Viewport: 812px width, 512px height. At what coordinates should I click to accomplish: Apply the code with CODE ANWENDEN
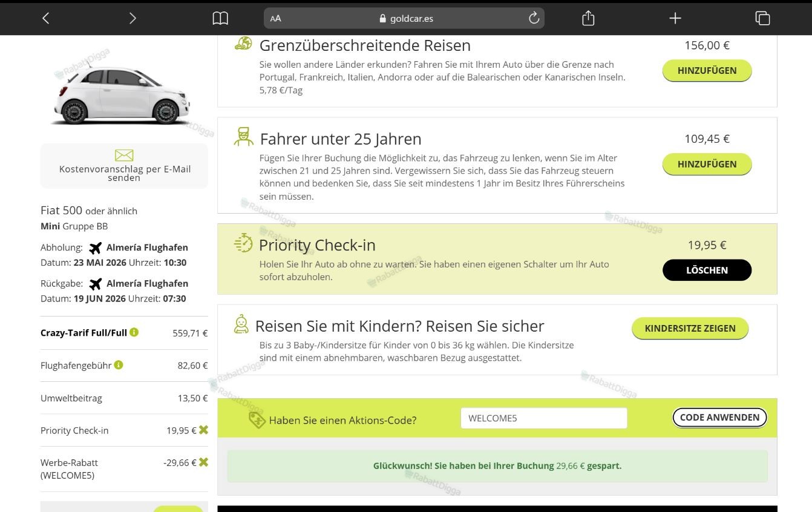[719, 418]
